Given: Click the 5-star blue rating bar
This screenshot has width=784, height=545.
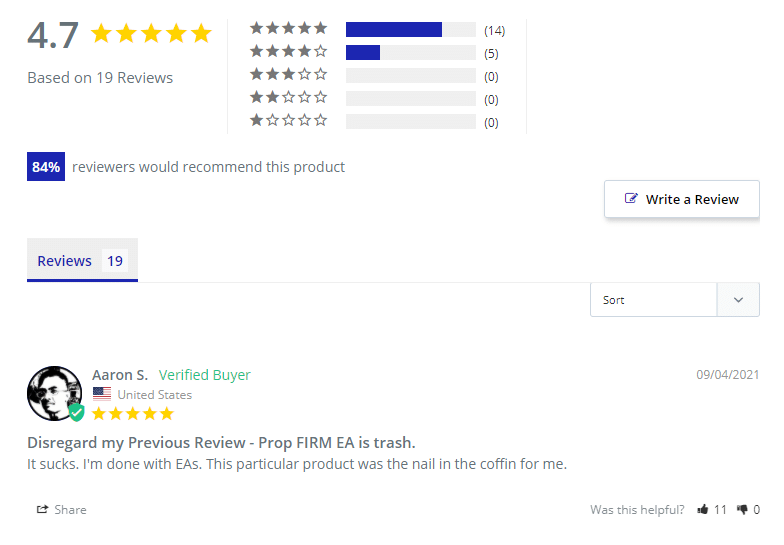Looking at the screenshot, I should (394, 29).
